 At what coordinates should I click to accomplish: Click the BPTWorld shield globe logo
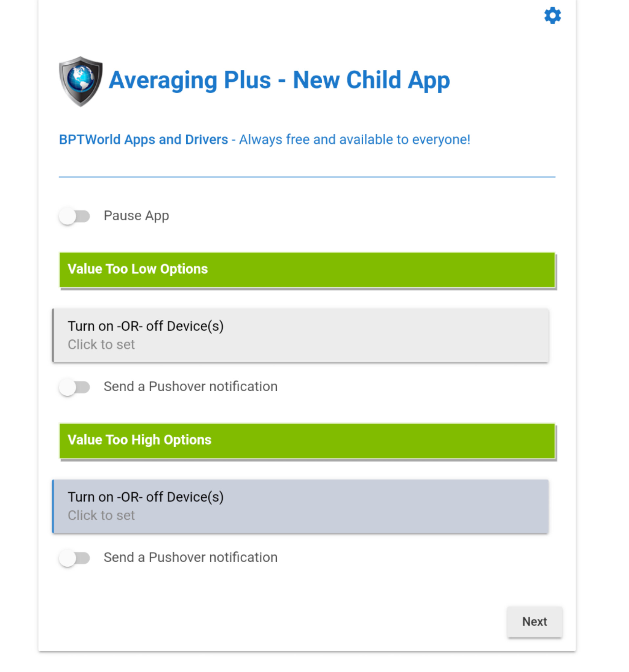(x=81, y=81)
